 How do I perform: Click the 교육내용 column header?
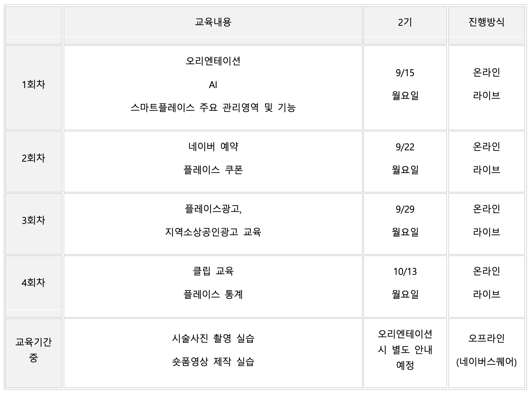point(213,22)
